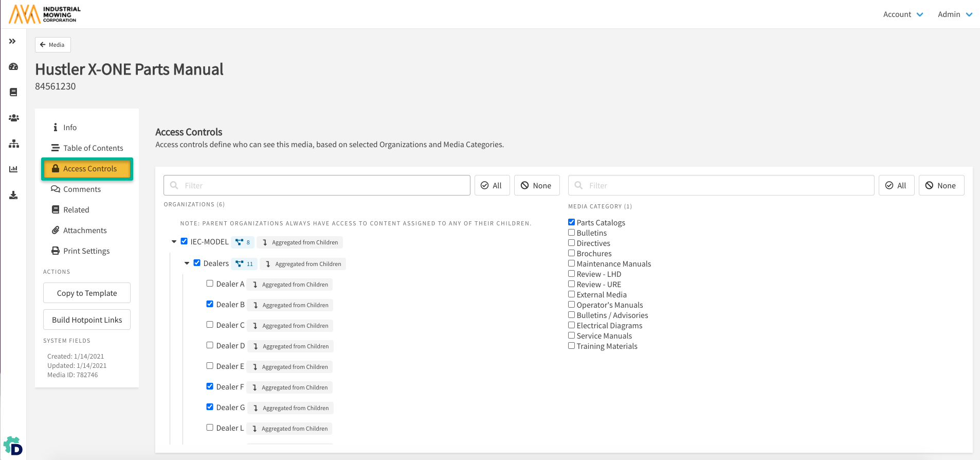Screen dimensions: 980x460
Task: Open the Admin dropdown menu
Action: [954, 14]
